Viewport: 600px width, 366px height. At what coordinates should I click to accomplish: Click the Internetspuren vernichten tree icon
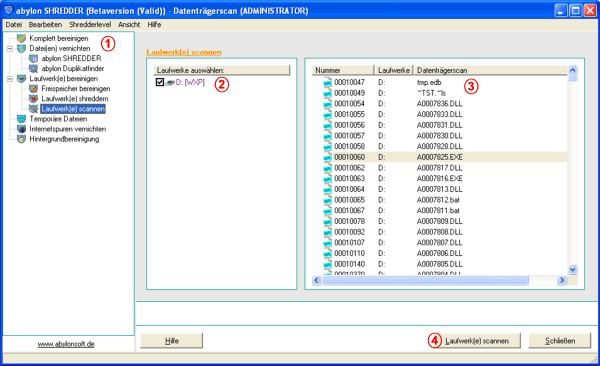21,129
